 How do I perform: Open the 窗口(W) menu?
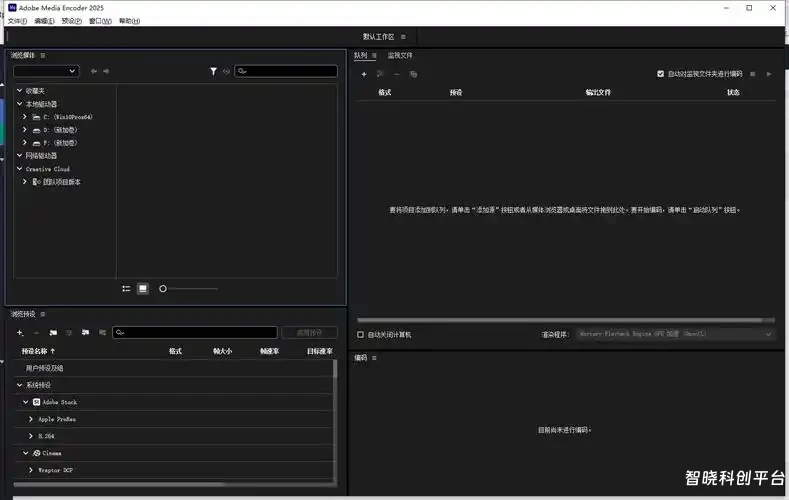click(x=100, y=21)
